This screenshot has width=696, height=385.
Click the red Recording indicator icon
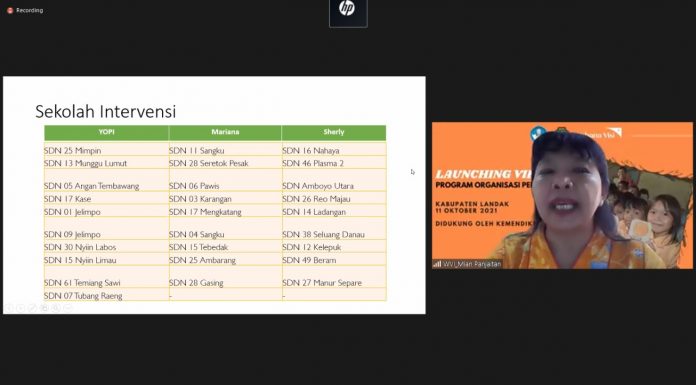10,10
